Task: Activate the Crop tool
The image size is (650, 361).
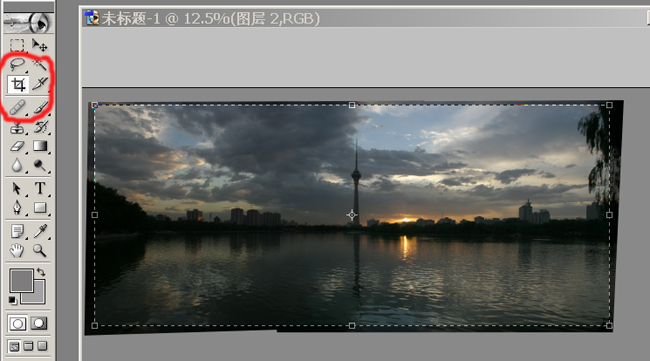Action: tap(18, 85)
